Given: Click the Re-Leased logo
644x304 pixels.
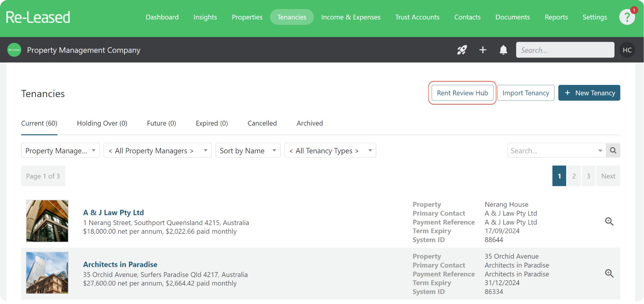Looking at the screenshot, I should (x=38, y=17).
